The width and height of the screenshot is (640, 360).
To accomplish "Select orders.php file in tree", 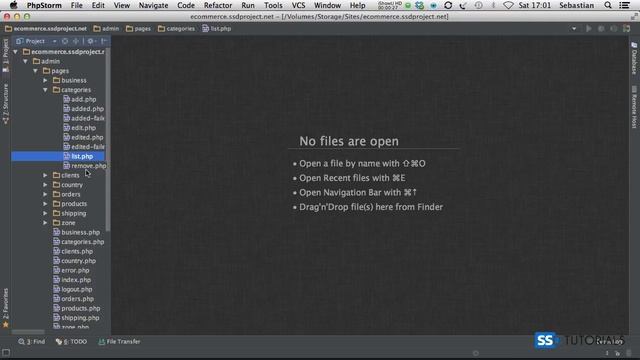I will point(73,299).
